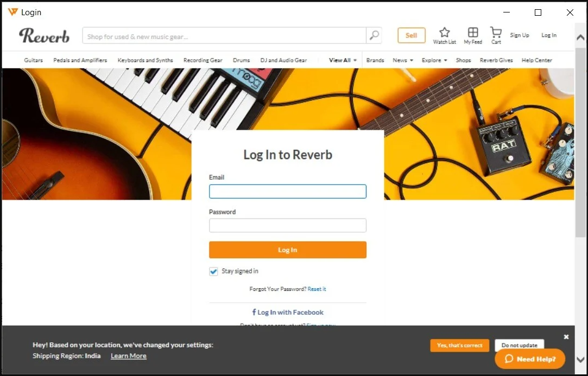This screenshot has width=588, height=376.
Task: Open the Learn More link
Action: click(x=129, y=356)
